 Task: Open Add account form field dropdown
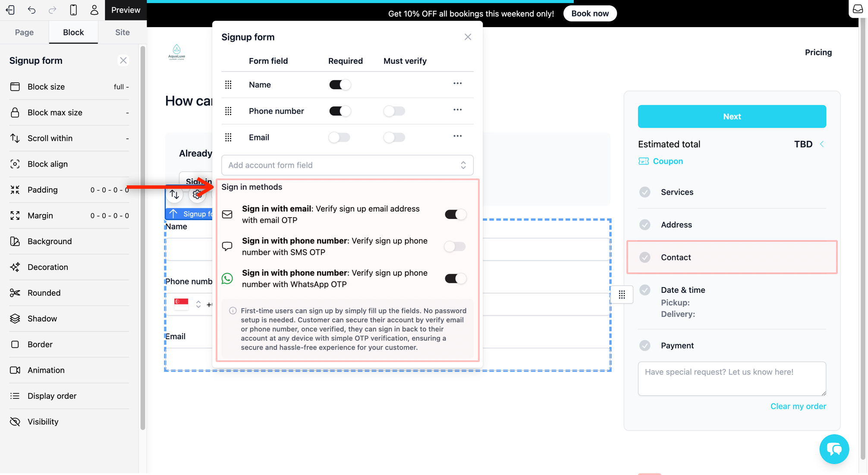[347, 165]
